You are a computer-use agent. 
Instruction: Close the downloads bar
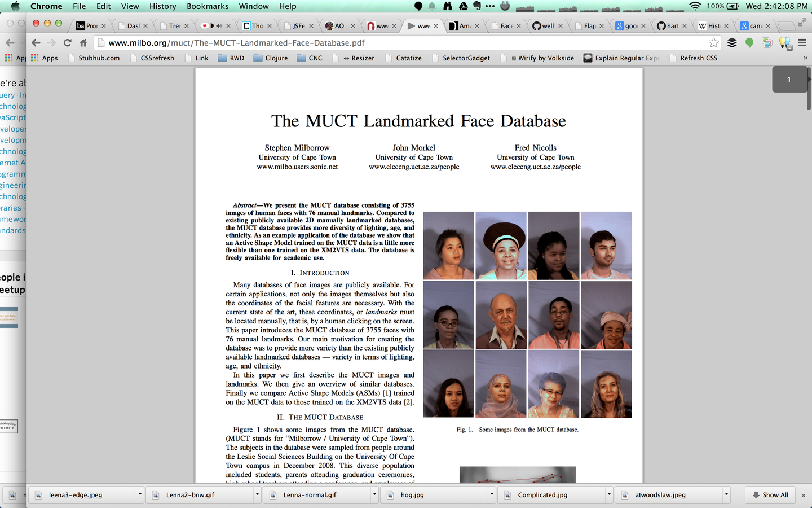click(804, 495)
